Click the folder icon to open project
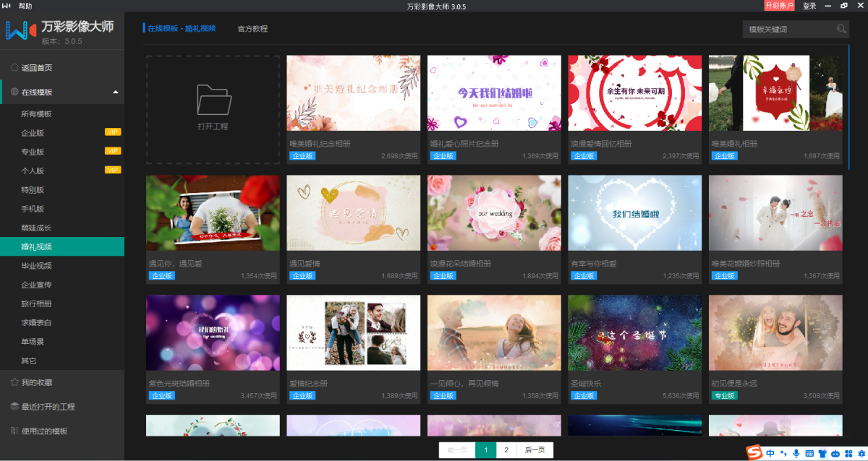 point(213,100)
